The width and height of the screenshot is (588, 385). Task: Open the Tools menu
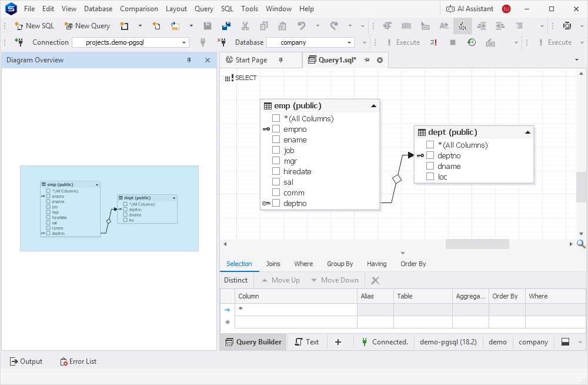[x=249, y=9]
